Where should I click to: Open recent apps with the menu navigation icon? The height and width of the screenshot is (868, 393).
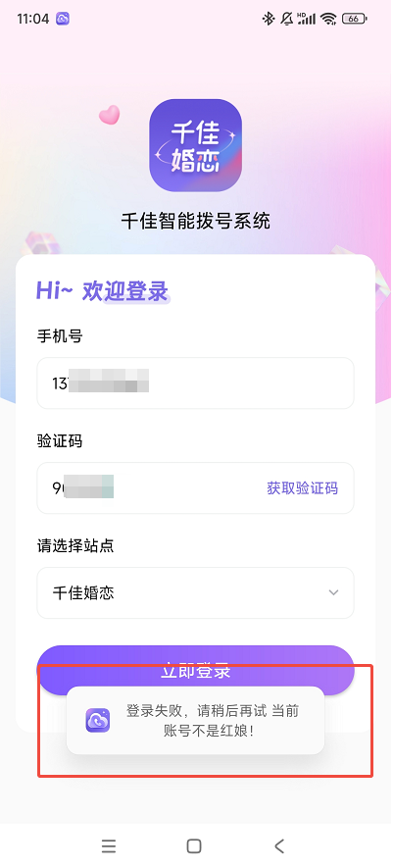pyautogui.click(x=109, y=845)
